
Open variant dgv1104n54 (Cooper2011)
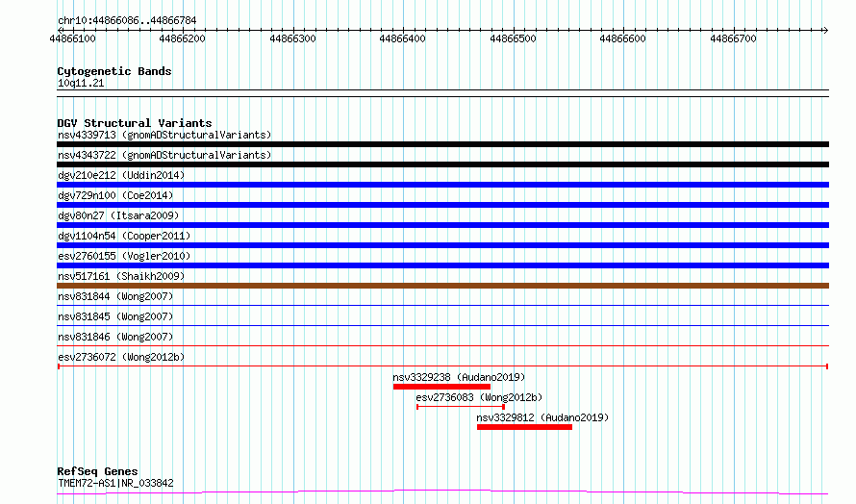point(124,236)
